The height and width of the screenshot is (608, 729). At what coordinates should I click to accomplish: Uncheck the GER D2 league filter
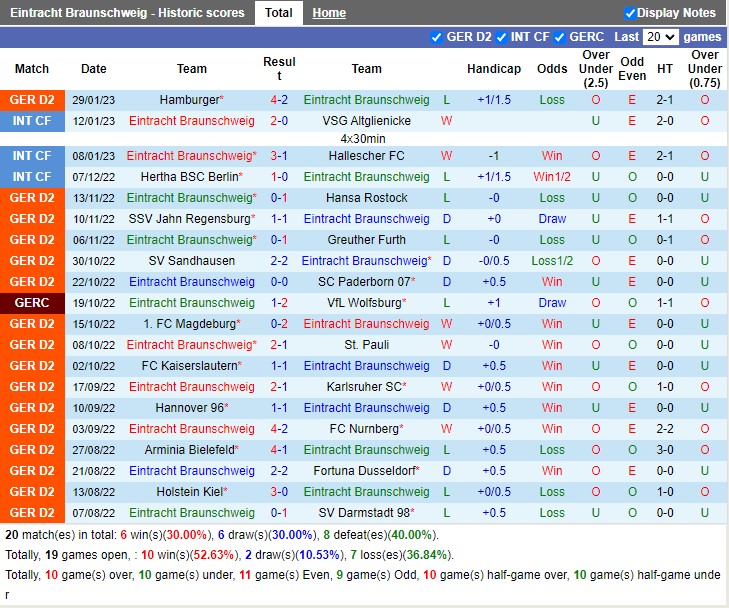click(436, 37)
